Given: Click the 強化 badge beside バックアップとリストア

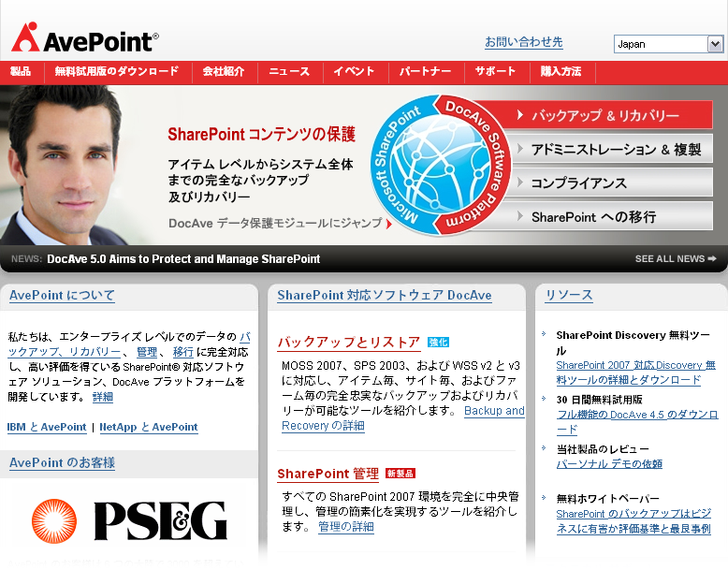Looking at the screenshot, I should pos(438,343).
